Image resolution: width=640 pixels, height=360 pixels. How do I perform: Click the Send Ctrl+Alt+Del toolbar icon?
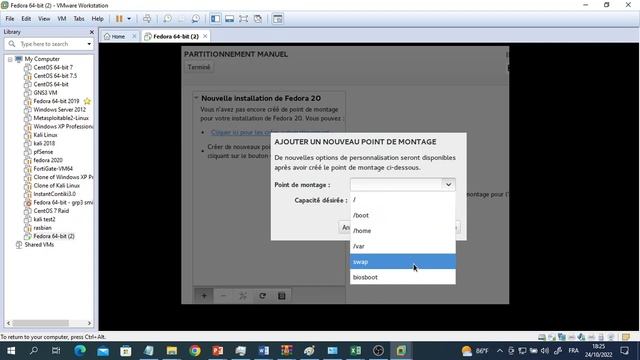pyautogui.click(x=147, y=19)
